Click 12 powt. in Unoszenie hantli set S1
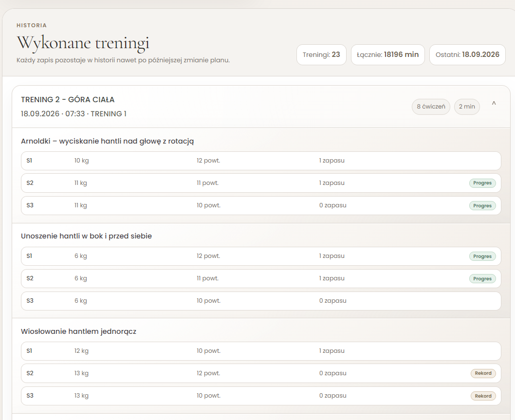Image resolution: width=515 pixels, height=420 pixels. pyautogui.click(x=208, y=256)
